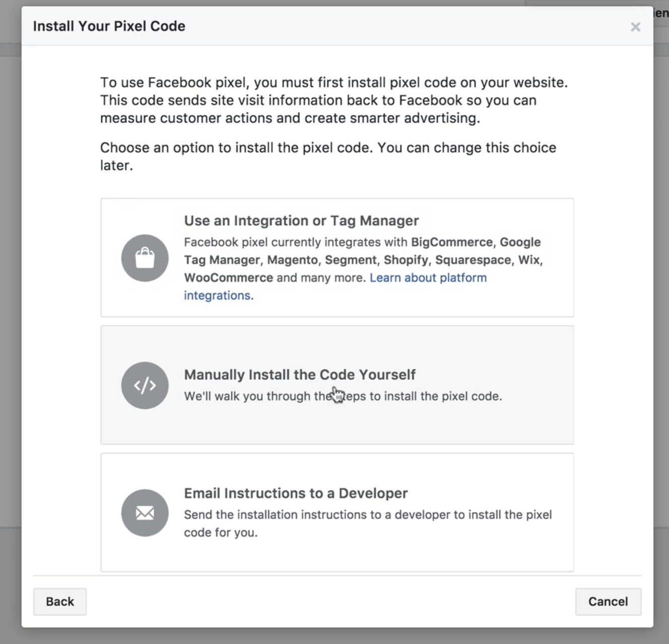Image resolution: width=669 pixels, height=644 pixels.
Task: Select Use an Integration or Tag Manager
Action: (337, 257)
